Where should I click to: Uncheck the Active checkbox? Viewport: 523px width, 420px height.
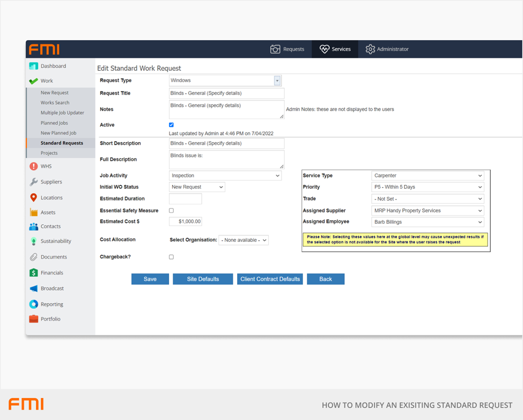pos(171,125)
